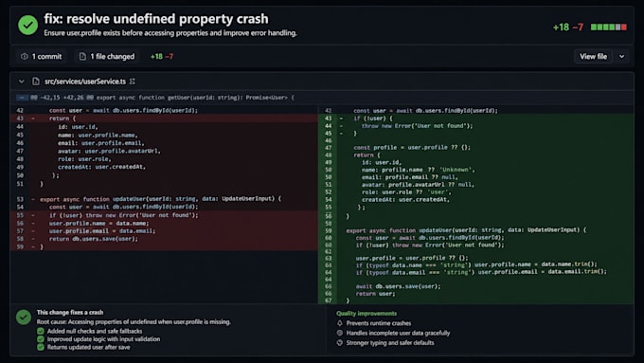Toggle 'Improved update logic with input validation' checkbox
Viewport: 644px width, 363px height.
point(40,339)
